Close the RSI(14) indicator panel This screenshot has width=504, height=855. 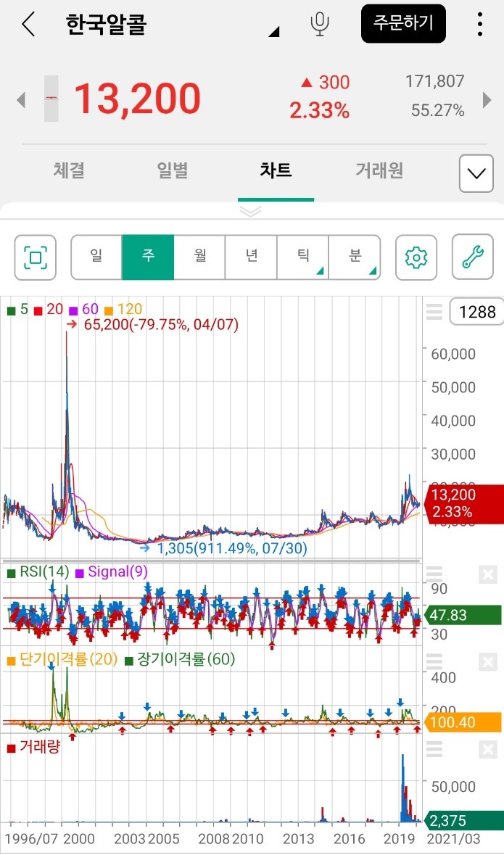[x=488, y=575]
